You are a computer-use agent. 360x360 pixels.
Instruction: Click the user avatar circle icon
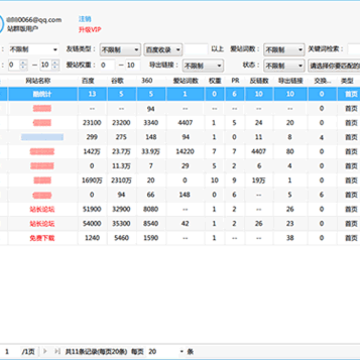(x=1, y=24)
